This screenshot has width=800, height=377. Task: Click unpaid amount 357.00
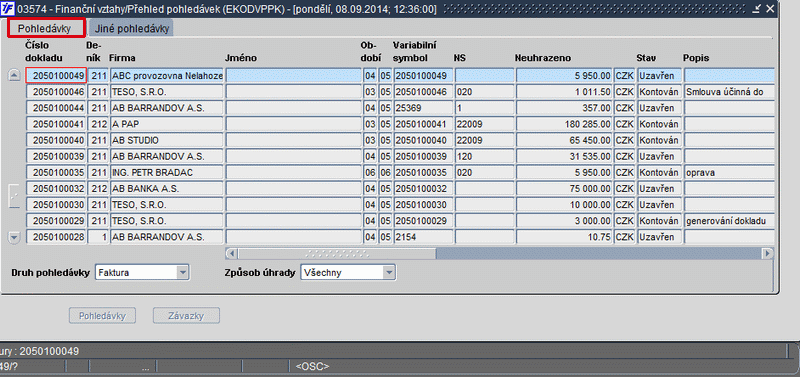[564, 108]
